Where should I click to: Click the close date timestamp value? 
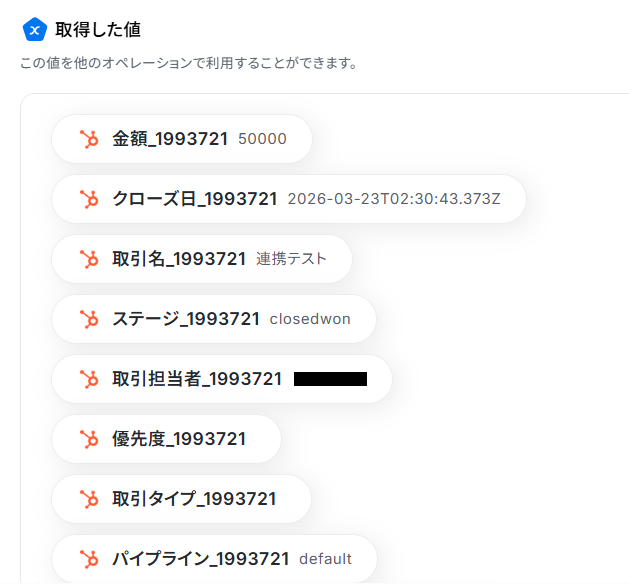[393, 199]
